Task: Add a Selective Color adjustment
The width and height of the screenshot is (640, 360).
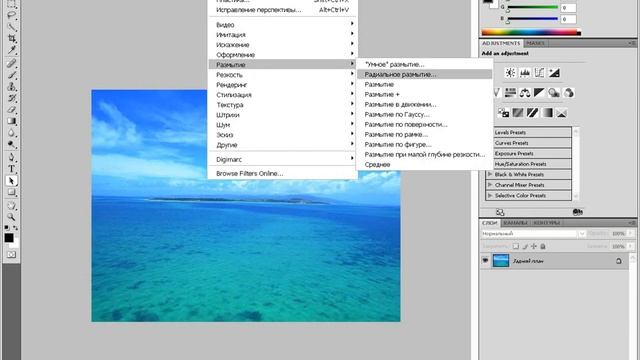Action: [562, 113]
